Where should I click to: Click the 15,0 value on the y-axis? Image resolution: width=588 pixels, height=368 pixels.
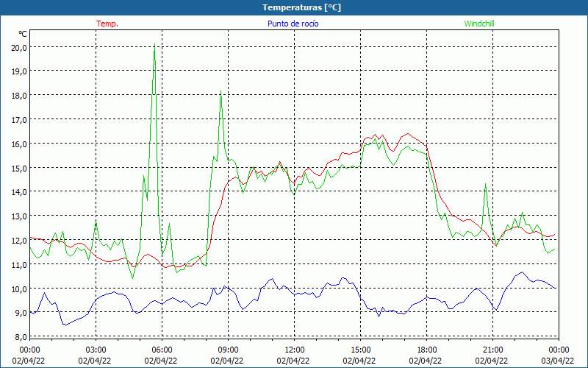pos(20,168)
